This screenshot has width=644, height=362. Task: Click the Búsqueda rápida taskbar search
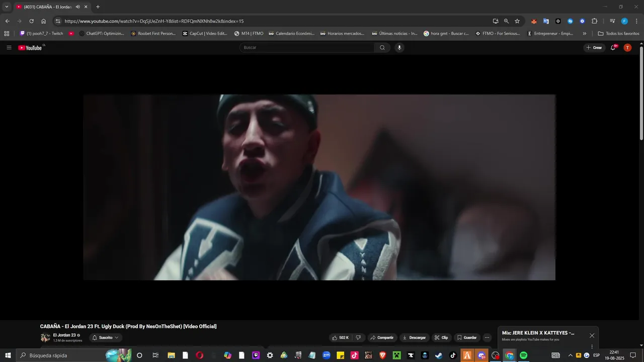pyautogui.click(x=73, y=355)
